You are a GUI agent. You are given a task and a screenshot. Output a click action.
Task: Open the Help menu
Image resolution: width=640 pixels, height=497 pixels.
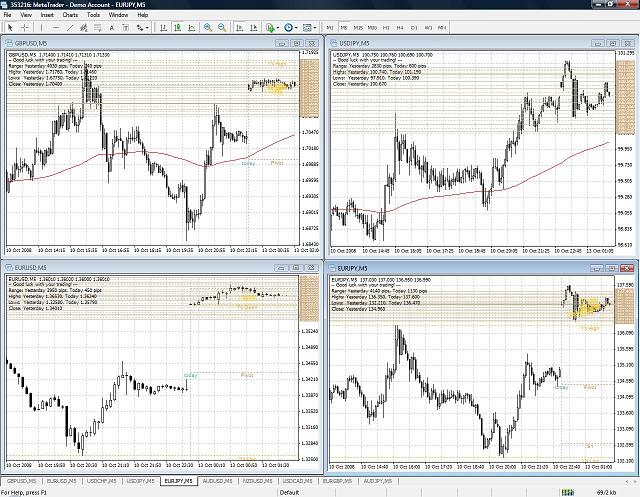142,15
